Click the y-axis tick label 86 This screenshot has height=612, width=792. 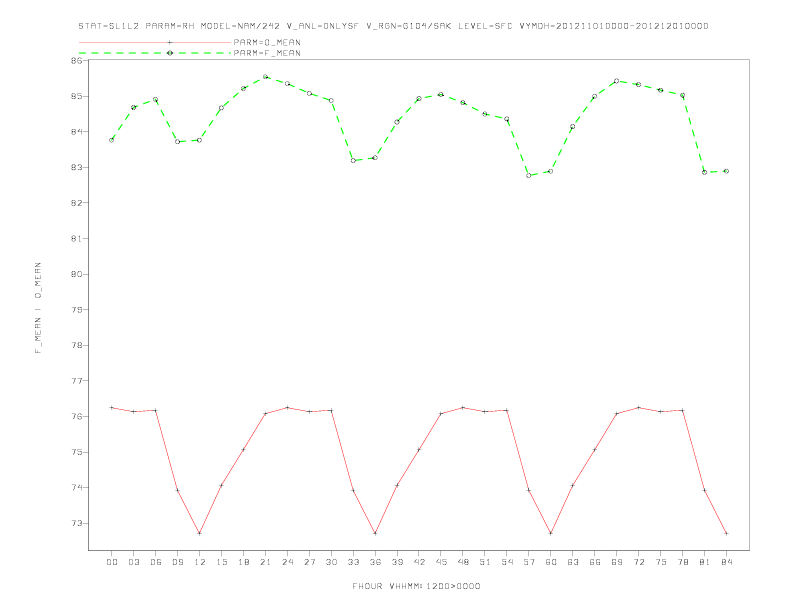[77, 61]
